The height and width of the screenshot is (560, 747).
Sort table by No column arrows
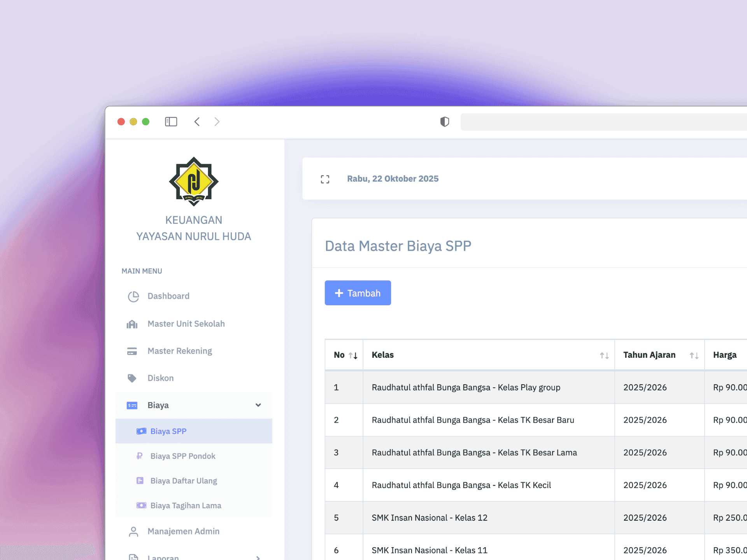(353, 355)
